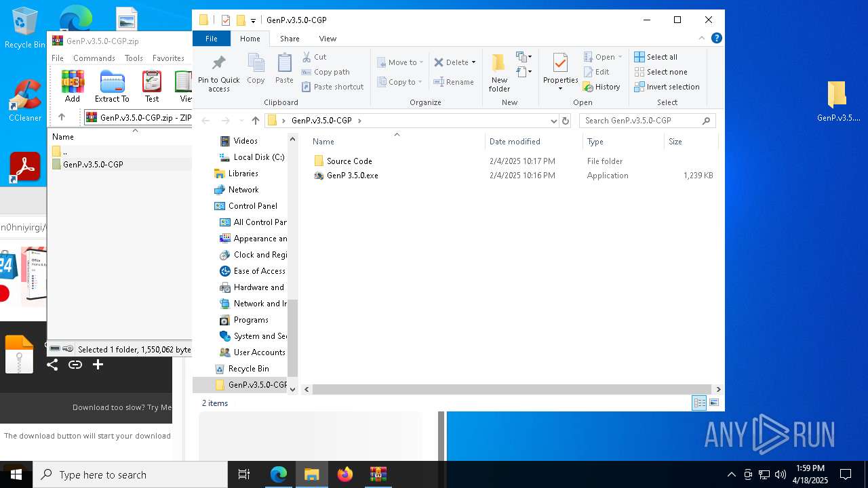The image size is (868, 488).
Task: Open the Copy to dropdown
Action: click(399, 82)
